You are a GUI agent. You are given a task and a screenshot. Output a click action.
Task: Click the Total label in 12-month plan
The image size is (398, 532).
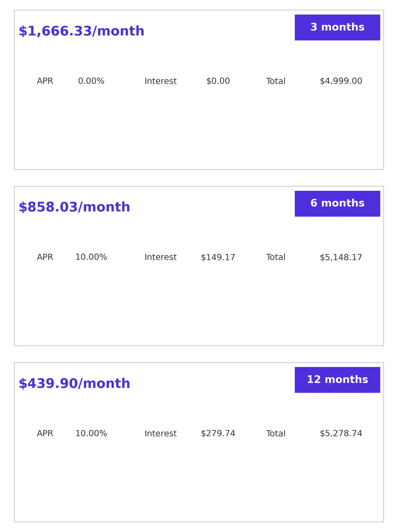coord(276,434)
